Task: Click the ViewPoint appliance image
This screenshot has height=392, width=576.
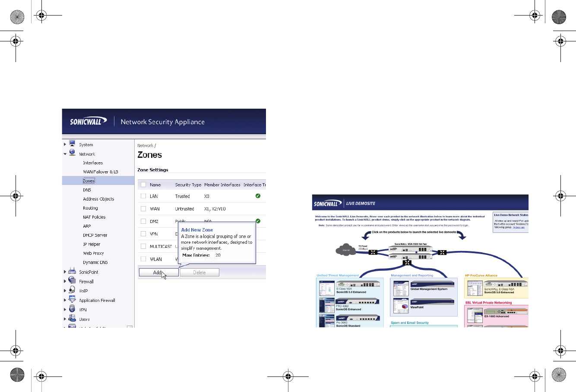Action: (x=432, y=302)
